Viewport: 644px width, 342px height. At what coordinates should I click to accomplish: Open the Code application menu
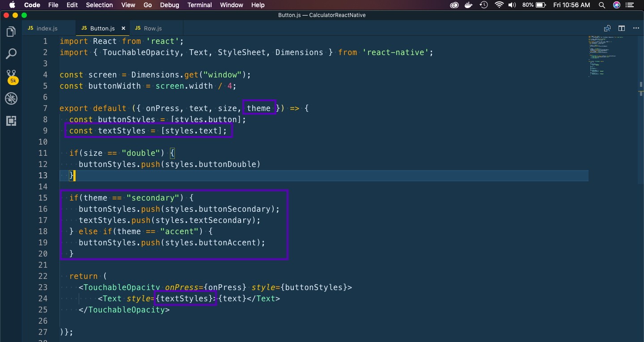32,5
